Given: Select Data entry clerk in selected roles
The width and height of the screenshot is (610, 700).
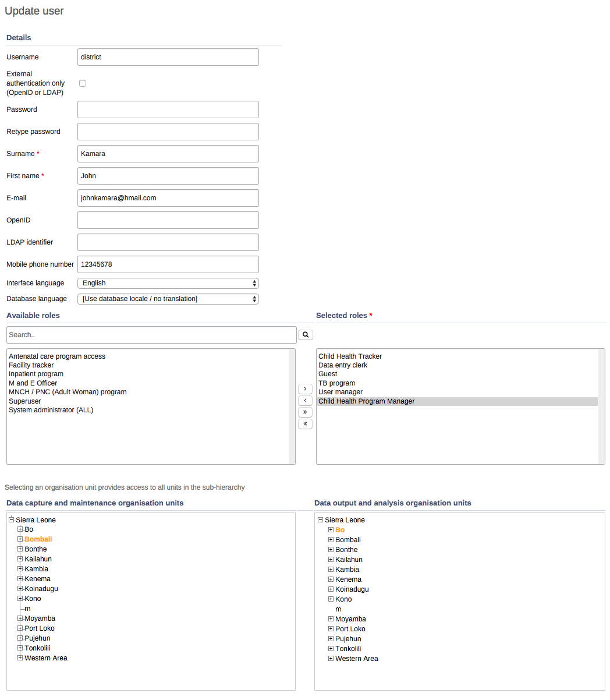Looking at the screenshot, I should click(x=343, y=365).
